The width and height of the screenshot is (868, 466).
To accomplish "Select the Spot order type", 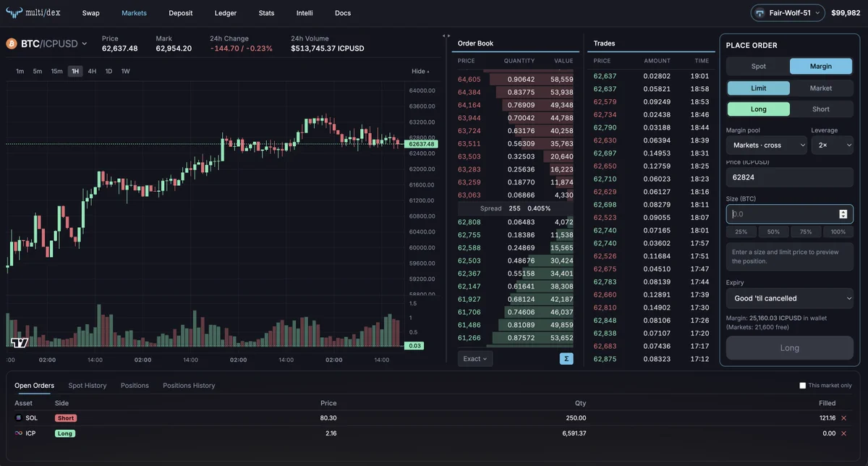I will click(x=758, y=67).
